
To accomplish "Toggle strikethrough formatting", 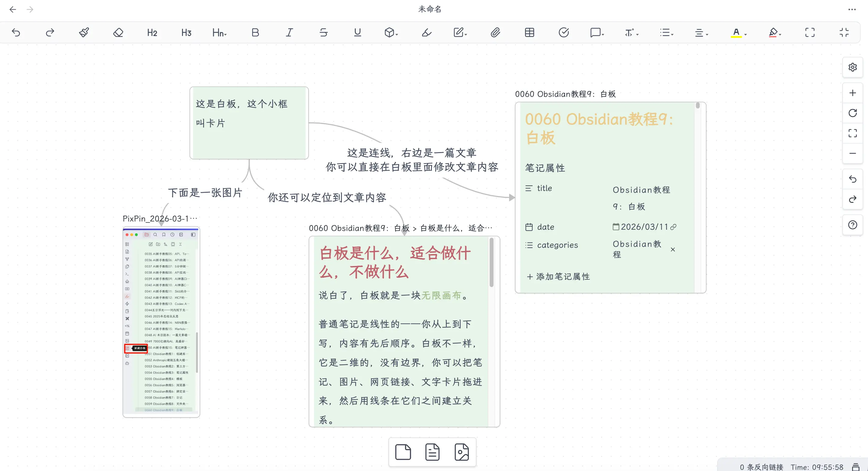I will [x=323, y=32].
